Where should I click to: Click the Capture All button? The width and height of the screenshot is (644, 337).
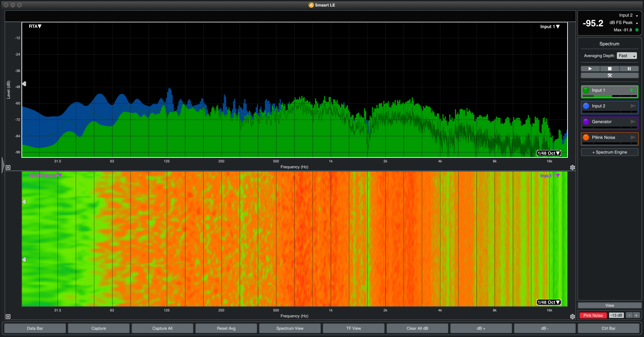(x=162, y=328)
